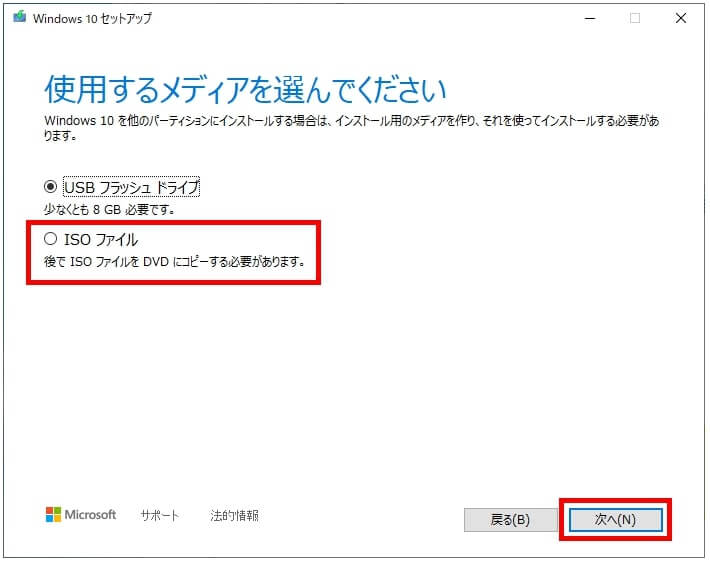710x562 pixels.
Task: Open the サポート link
Action: [x=159, y=515]
